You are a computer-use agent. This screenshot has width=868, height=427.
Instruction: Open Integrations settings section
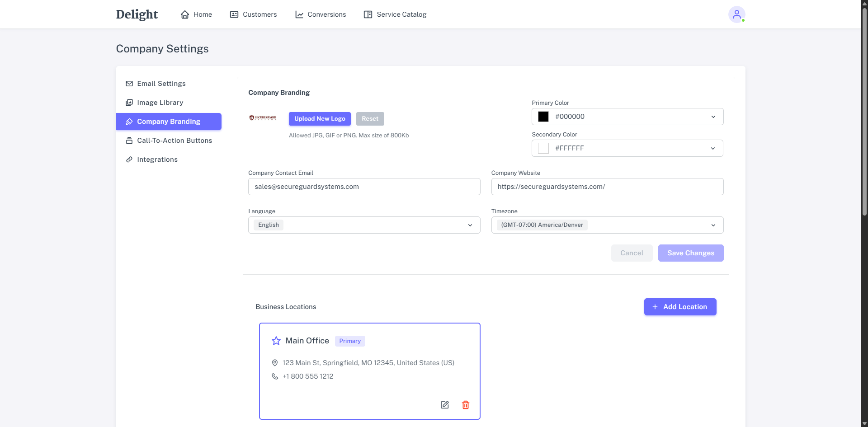click(157, 160)
